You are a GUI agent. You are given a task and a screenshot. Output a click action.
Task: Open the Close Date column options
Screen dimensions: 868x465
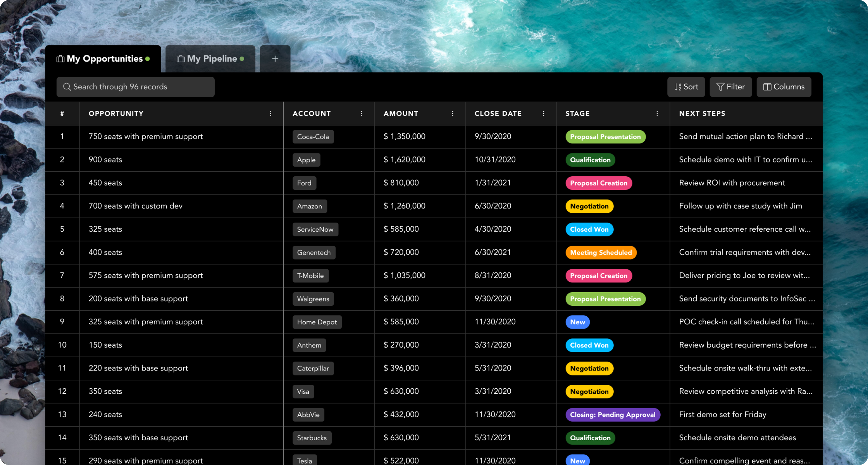pyautogui.click(x=543, y=114)
